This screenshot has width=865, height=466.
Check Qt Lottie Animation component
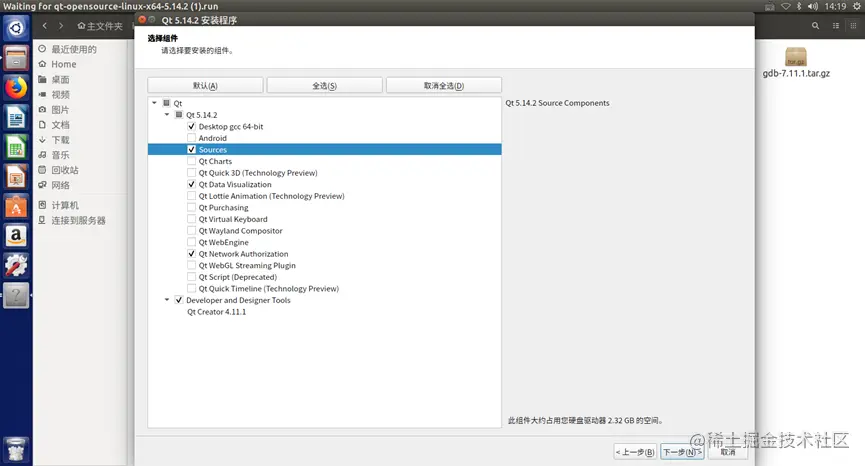[191, 196]
